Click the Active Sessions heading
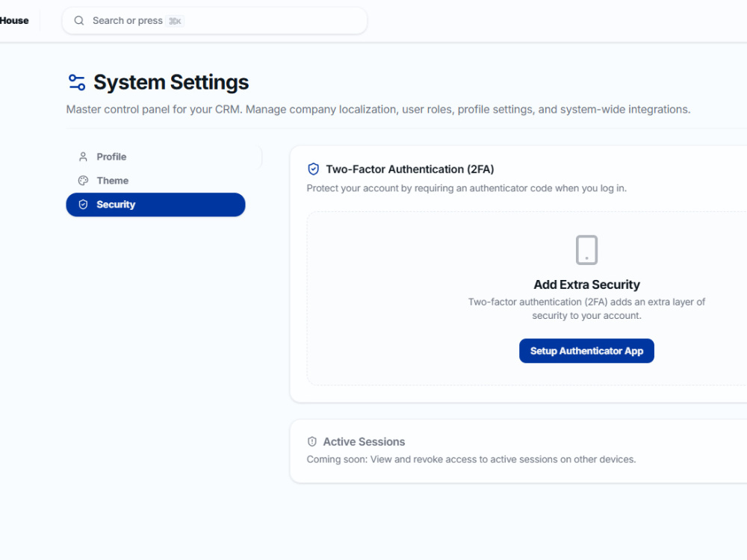The height and width of the screenshot is (560, 747). (364, 442)
